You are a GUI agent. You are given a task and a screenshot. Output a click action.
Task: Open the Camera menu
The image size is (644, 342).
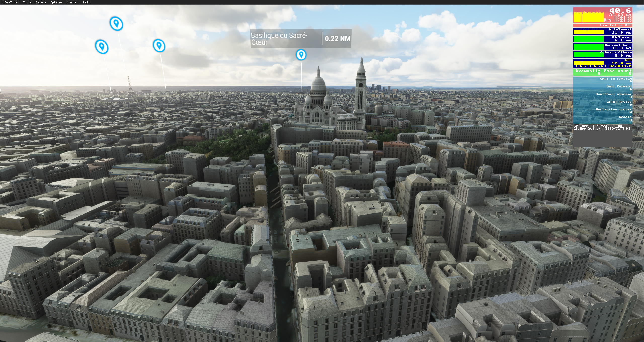tap(41, 2)
